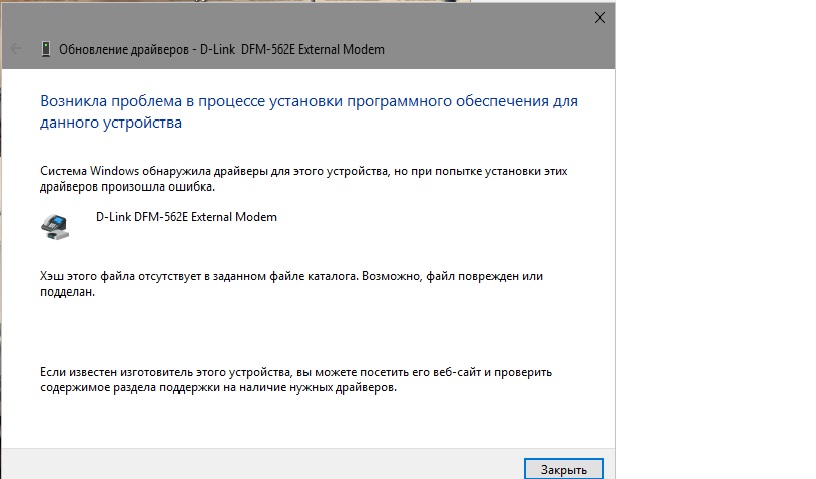Click the modem device icon in the title bar
This screenshot has width=816, height=479.
[46, 49]
